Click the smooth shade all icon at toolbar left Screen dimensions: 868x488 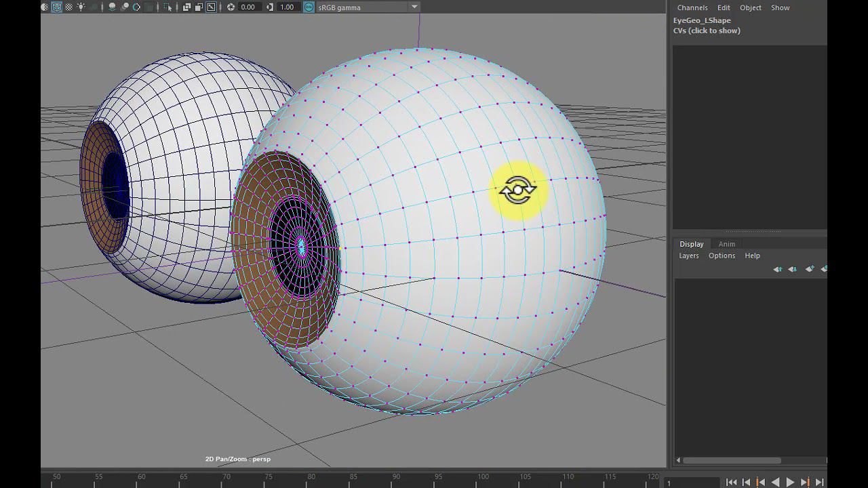pyautogui.click(x=45, y=7)
